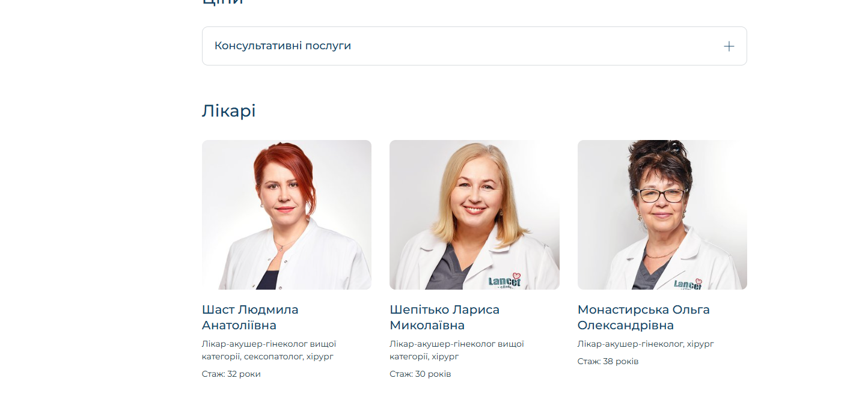The height and width of the screenshot is (393, 868).
Task: Click Шепітько's вищої категорії, хірург description
Action: 457,350
